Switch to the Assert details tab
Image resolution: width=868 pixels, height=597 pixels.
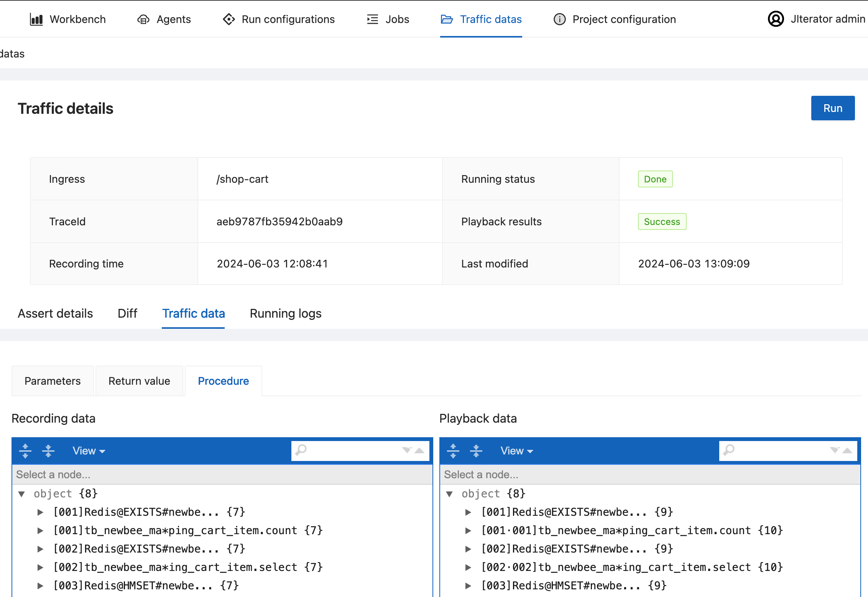tap(55, 313)
